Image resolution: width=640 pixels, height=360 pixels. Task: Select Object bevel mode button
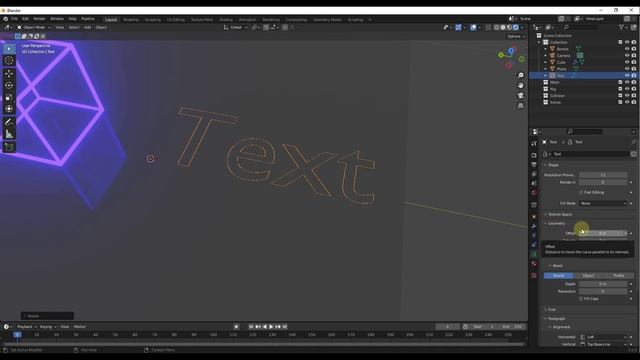pyautogui.click(x=588, y=276)
